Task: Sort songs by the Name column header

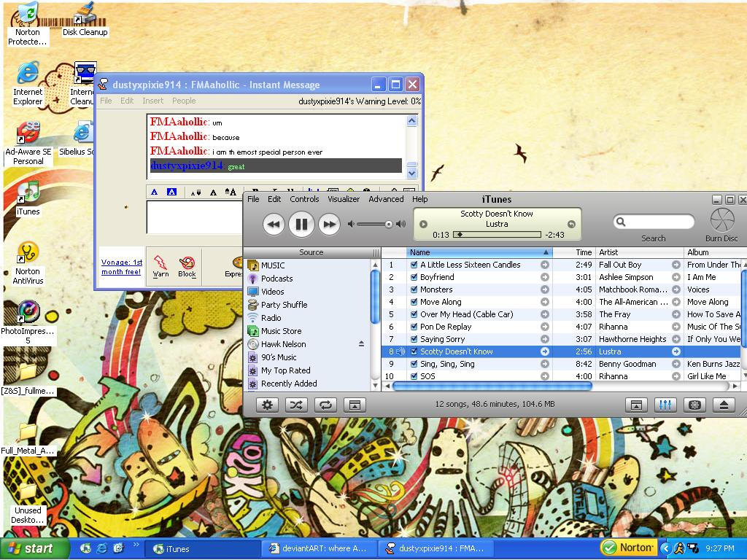Action: point(479,252)
